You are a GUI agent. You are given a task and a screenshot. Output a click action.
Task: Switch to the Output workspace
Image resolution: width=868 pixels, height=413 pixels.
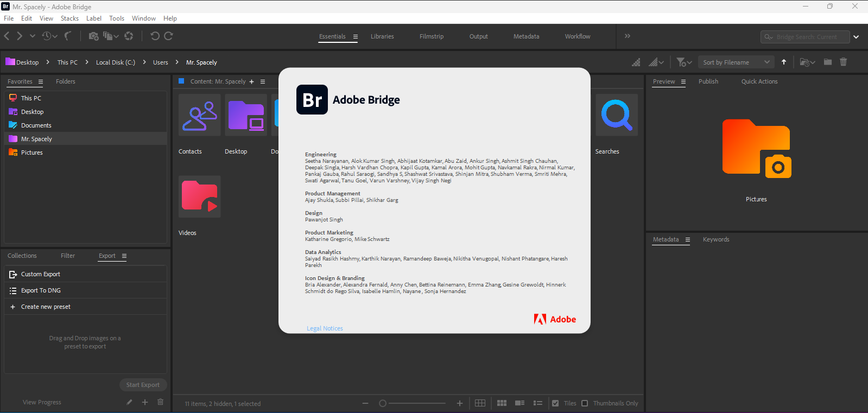478,36
